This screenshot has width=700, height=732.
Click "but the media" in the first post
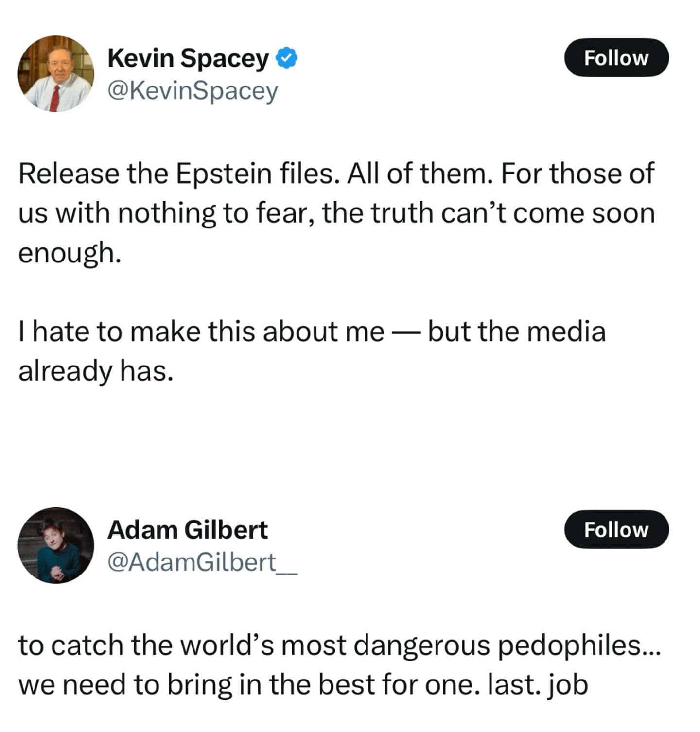point(516,331)
